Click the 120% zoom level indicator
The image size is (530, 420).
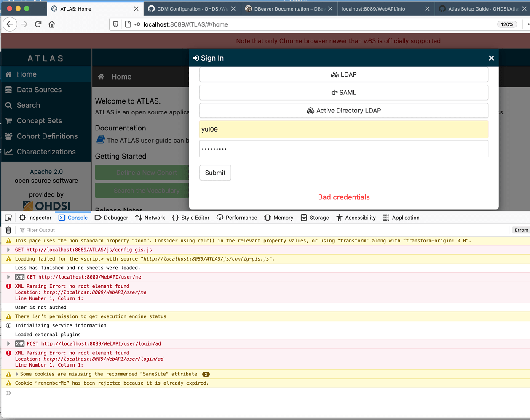click(x=507, y=24)
